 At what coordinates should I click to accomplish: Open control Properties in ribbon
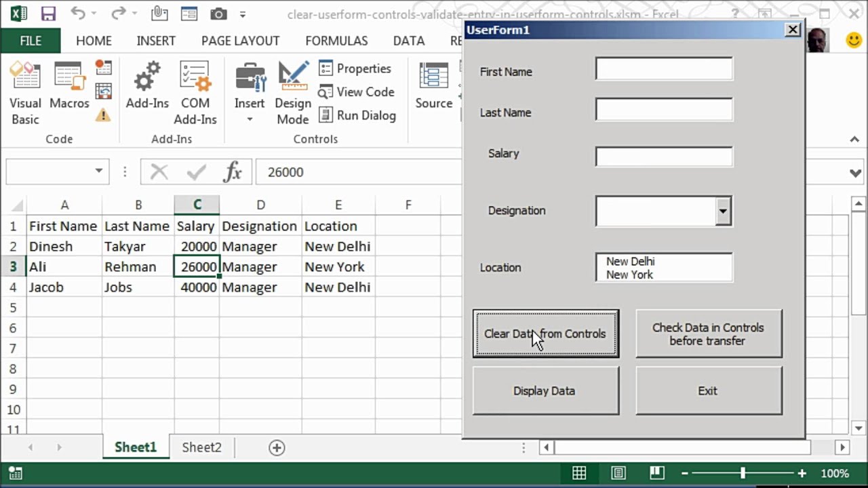click(x=355, y=68)
